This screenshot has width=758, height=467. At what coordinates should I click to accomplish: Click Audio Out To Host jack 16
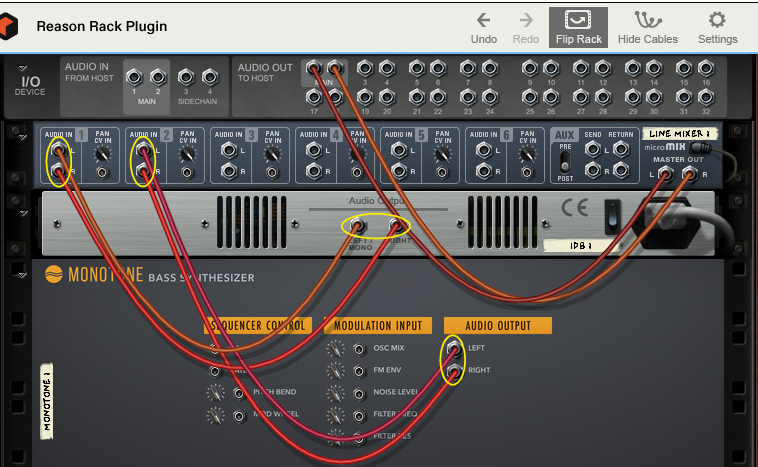click(x=706, y=69)
